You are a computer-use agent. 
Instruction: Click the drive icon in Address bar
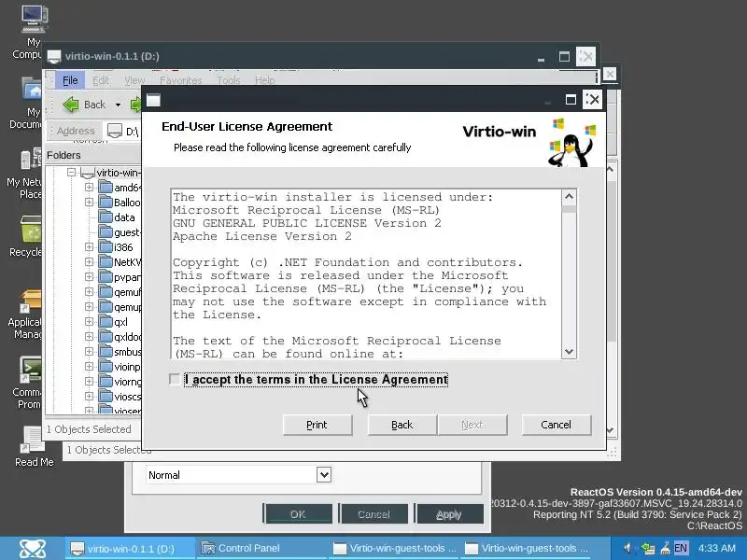click(x=115, y=131)
